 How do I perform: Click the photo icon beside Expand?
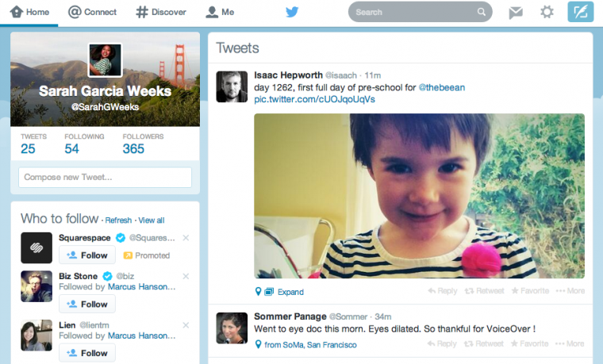[x=269, y=292]
